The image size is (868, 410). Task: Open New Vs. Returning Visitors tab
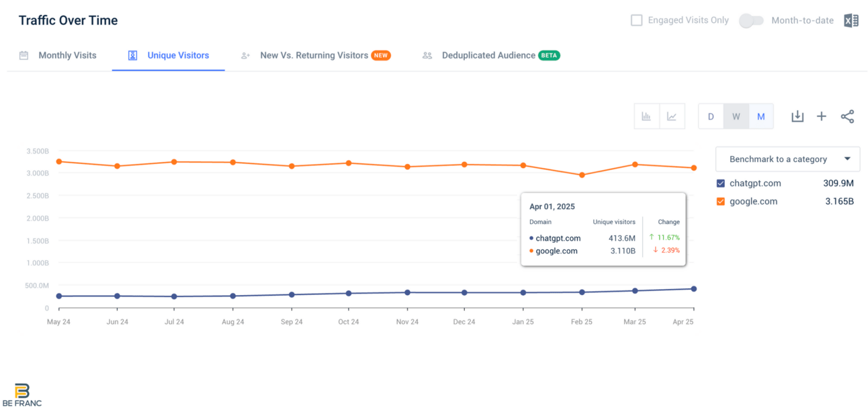[x=316, y=55]
